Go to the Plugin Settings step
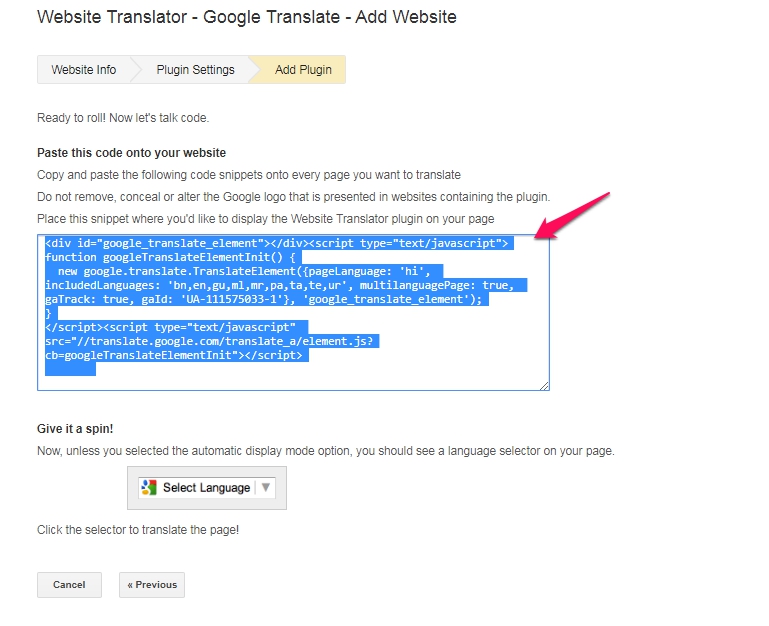This screenshot has height=626, width=769. click(195, 70)
